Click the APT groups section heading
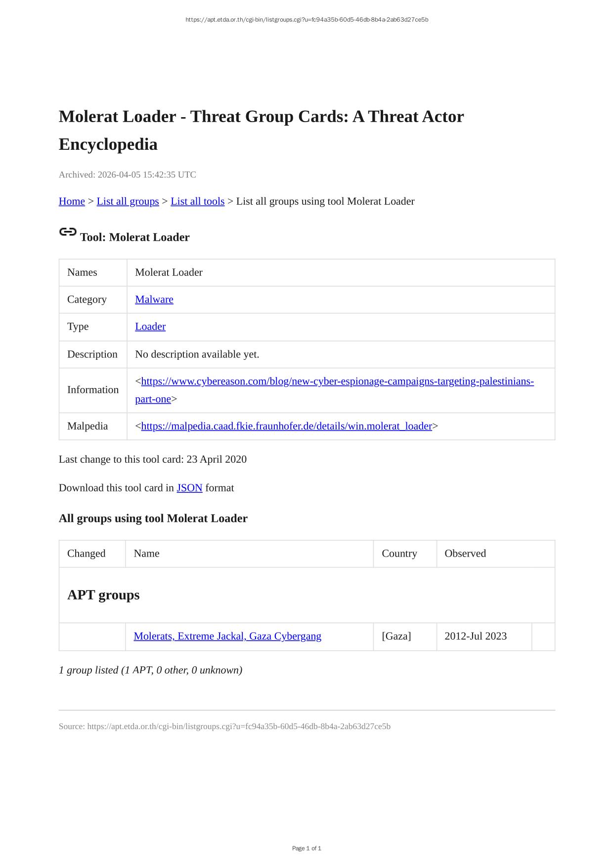Image resolution: width=614 pixels, height=868 pixels. pyautogui.click(x=103, y=595)
